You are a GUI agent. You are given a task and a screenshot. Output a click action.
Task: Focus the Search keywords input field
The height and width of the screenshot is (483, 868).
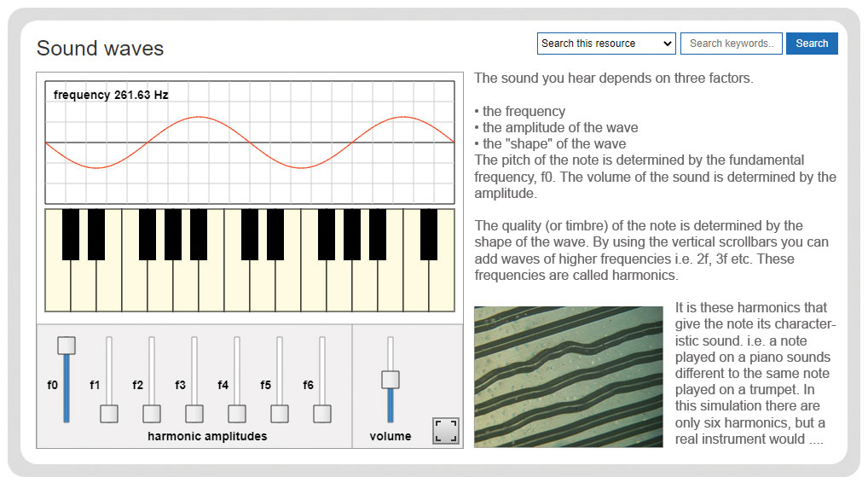732,44
